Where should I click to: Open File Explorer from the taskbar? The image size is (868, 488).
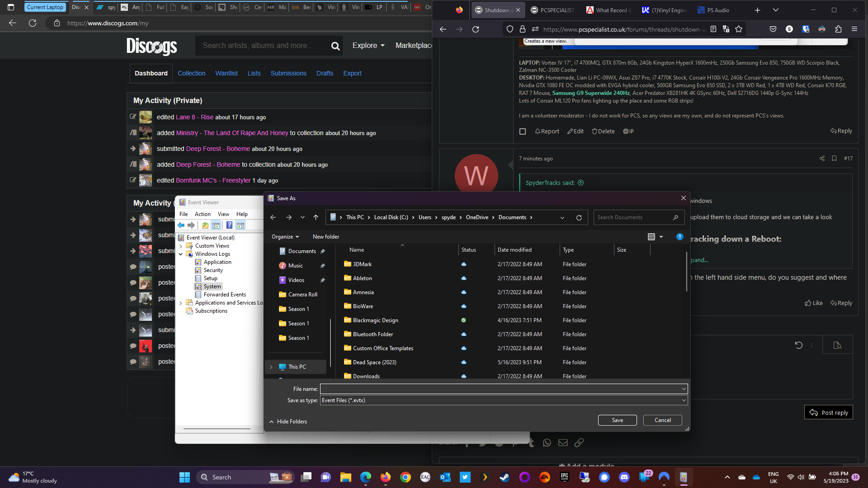[346, 477]
